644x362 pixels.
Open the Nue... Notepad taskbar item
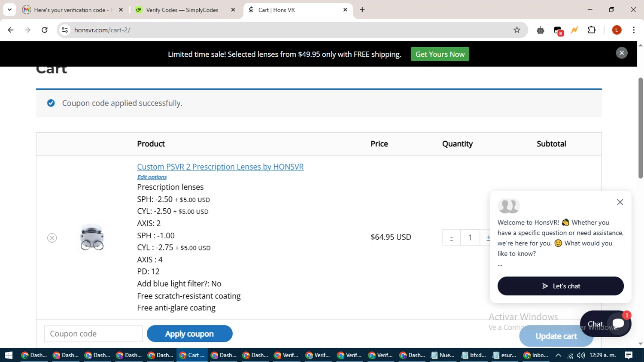click(x=442, y=355)
